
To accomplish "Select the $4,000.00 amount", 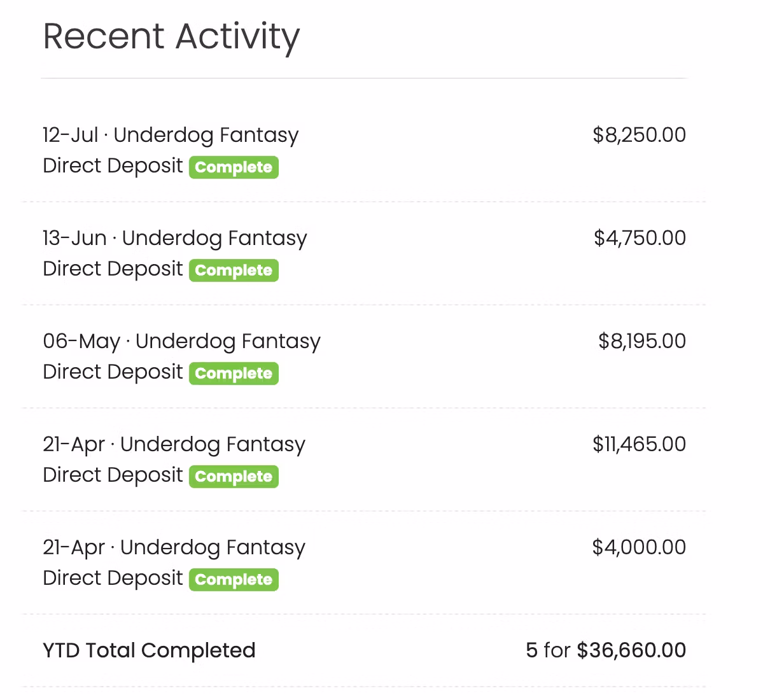I will 639,547.
